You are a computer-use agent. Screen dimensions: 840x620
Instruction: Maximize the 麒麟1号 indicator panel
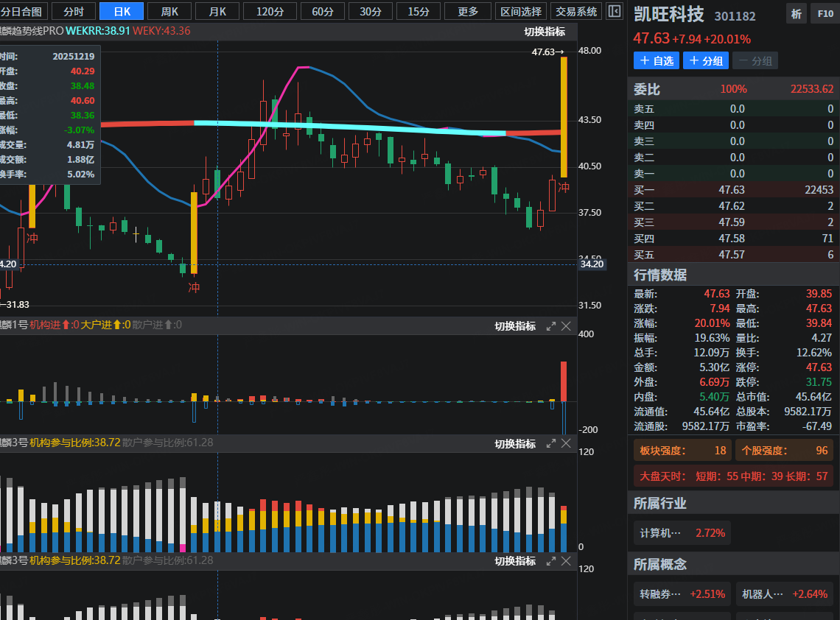(550, 325)
